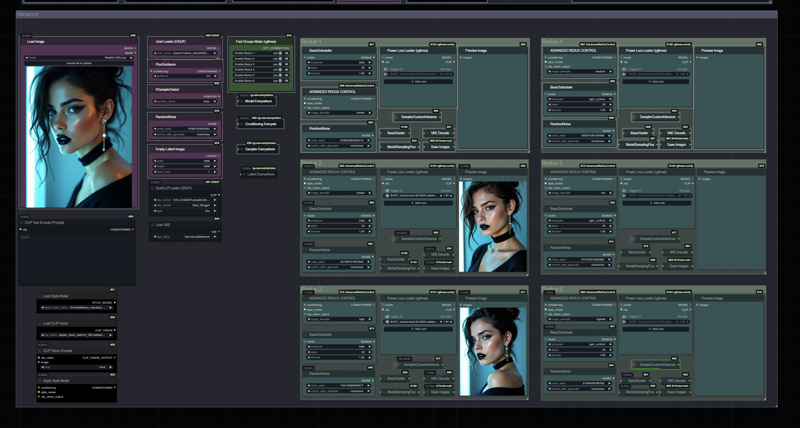Switch Toggle All in Redux 1 Power Lora Loader
Image resolution: width=800 pixels, height=428 pixels.
pos(386,69)
